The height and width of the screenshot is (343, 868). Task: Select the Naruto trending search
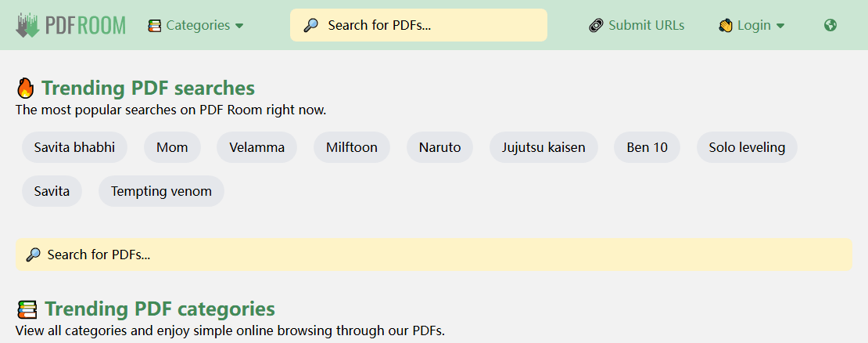click(x=439, y=147)
